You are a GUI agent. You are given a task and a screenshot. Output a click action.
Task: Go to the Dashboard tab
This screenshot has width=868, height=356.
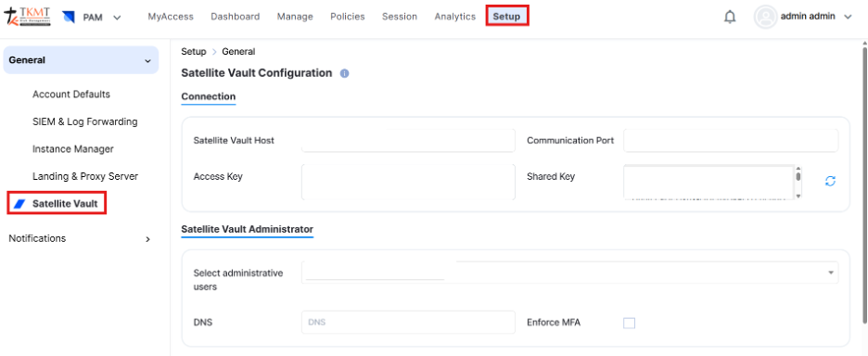(x=236, y=17)
